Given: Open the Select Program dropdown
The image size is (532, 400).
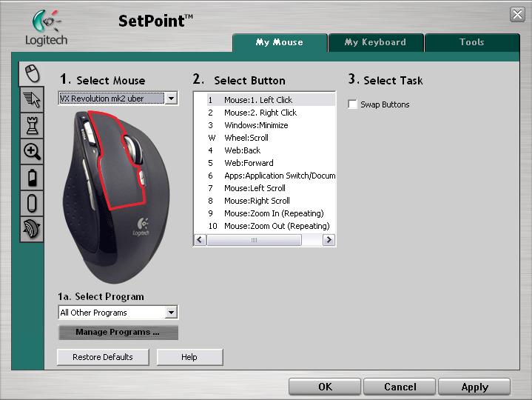Looking at the screenshot, I should click(x=171, y=313).
